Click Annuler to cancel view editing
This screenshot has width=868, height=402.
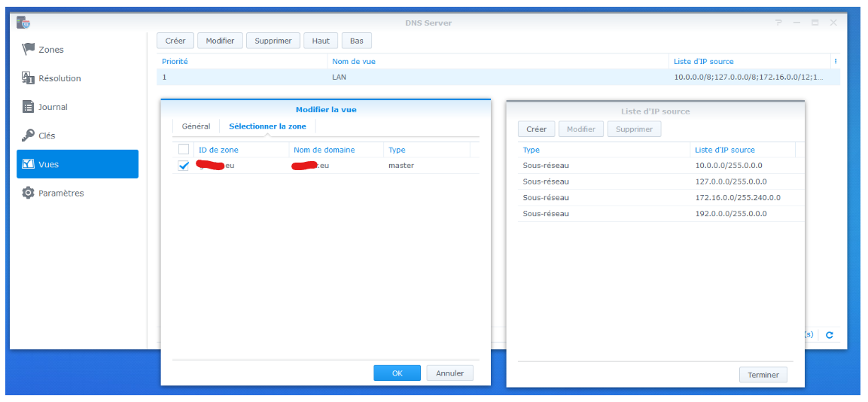(449, 373)
